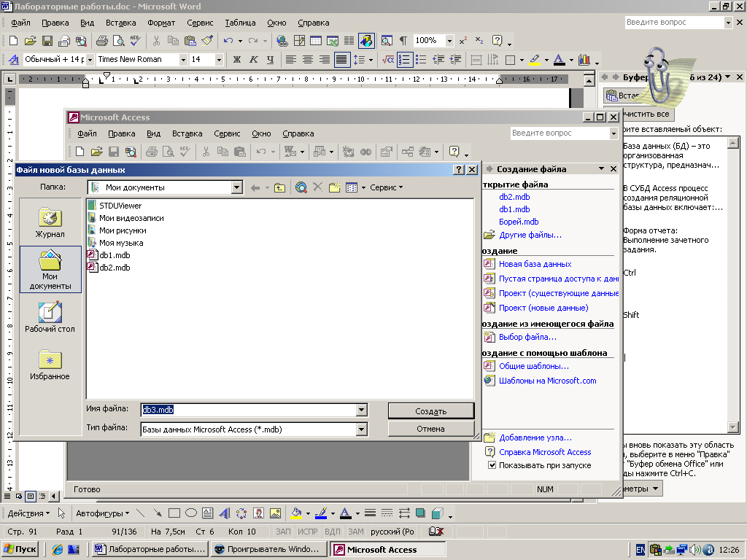The height and width of the screenshot is (560, 747).
Task: Click the Справка Microsoft Access link
Action: pyautogui.click(x=545, y=452)
